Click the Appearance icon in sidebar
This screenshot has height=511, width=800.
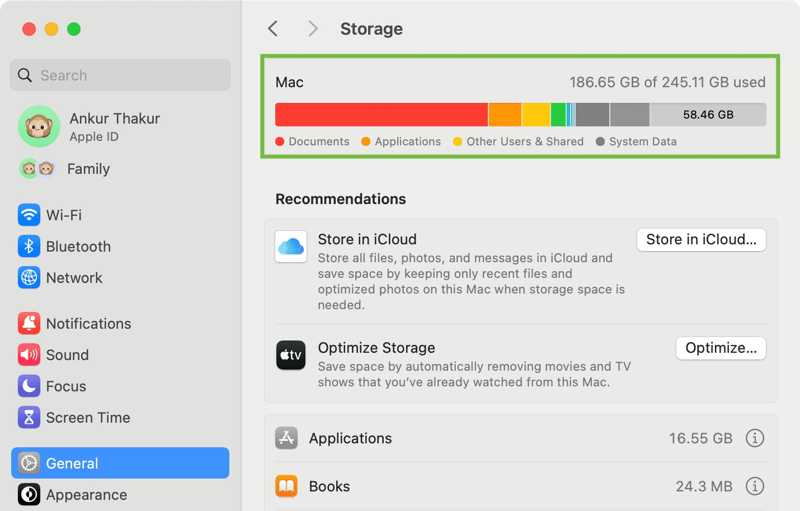click(x=29, y=494)
